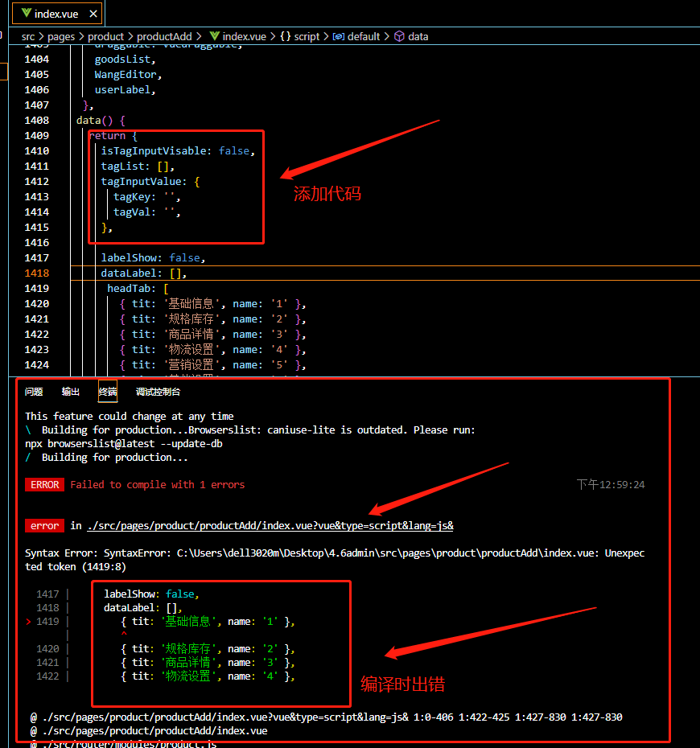700x748 pixels.
Task: Open the underlined index.vue?vue&type=script error path link
Action: pyautogui.click(x=270, y=526)
